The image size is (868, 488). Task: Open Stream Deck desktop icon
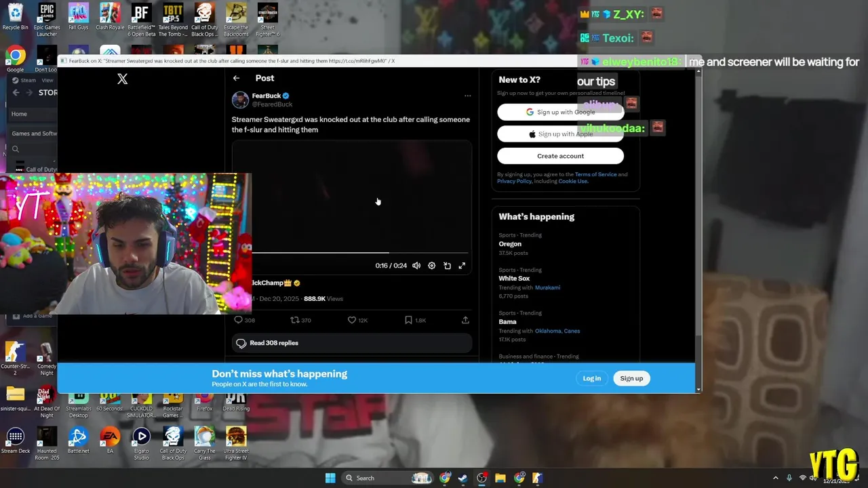[15, 441]
